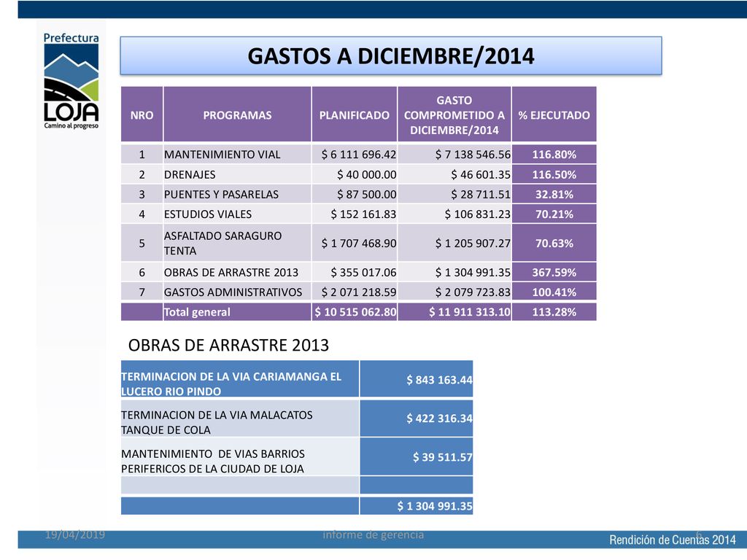Image resolution: width=747 pixels, height=560 pixels.
Task: Select the 'ASFALTADO SARAGURO TENTA' program cell
Action: (237, 243)
